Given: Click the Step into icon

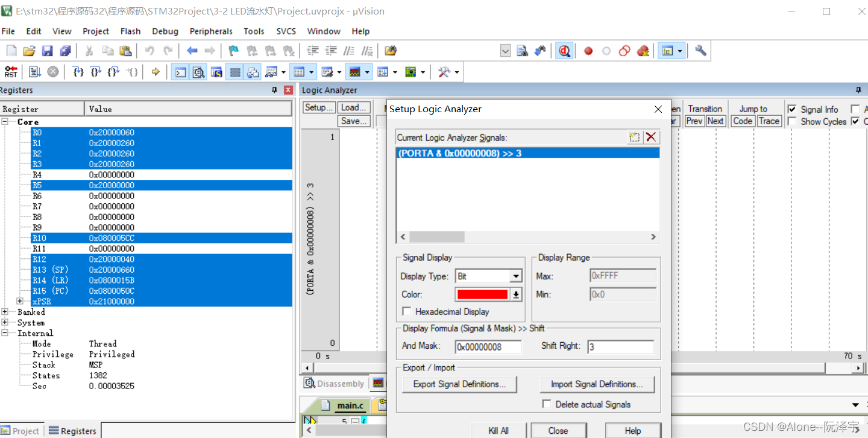Looking at the screenshot, I should tap(78, 72).
